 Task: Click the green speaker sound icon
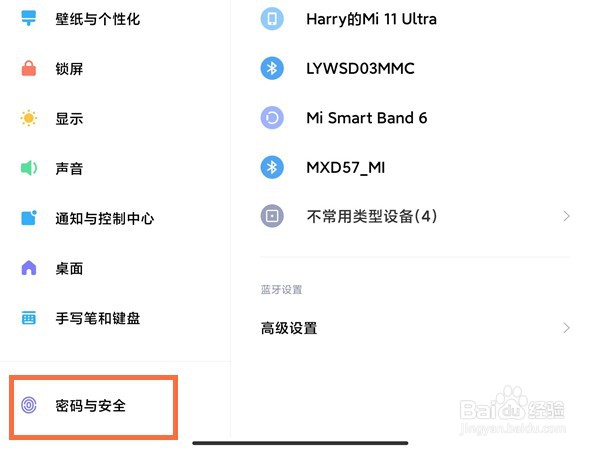pyautogui.click(x=29, y=168)
